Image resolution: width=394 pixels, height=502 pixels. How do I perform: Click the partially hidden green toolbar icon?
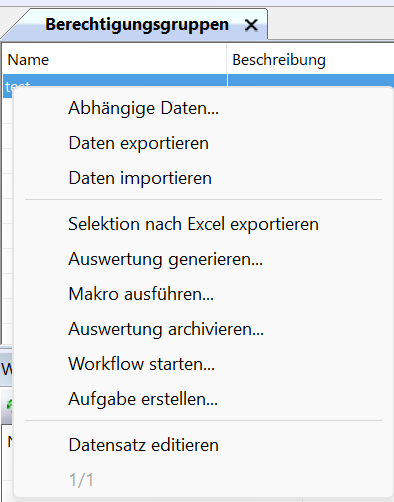click(9, 405)
